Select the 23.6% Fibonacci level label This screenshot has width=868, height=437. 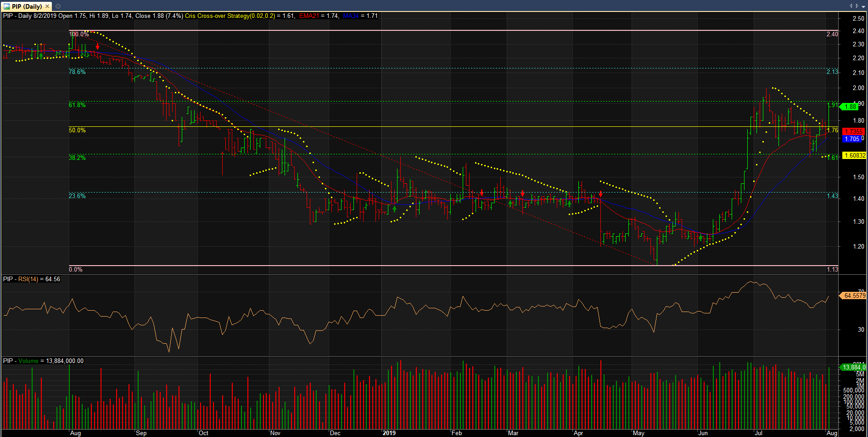77,196
